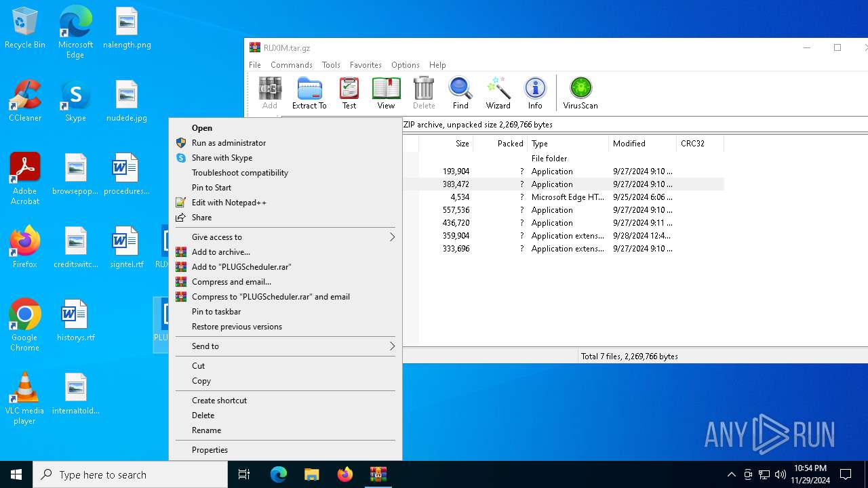Choose Pin to Start
This screenshot has width=868, height=488.
click(x=285, y=188)
